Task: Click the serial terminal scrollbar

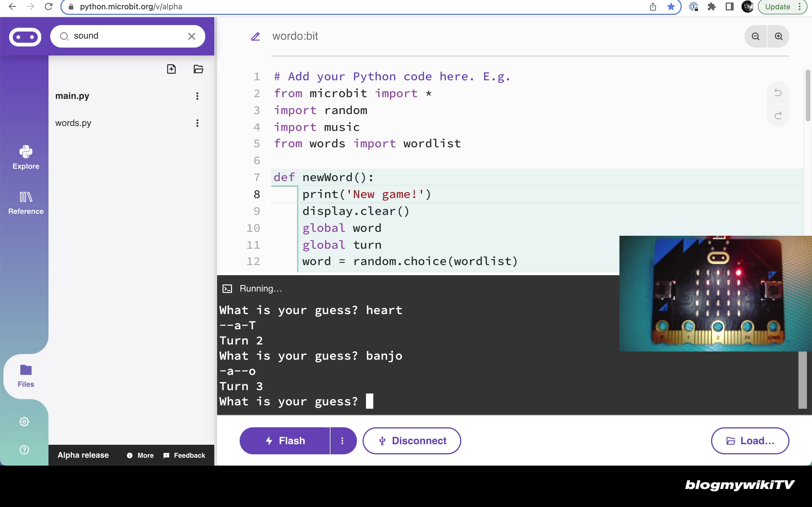Action: [x=802, y=380]
